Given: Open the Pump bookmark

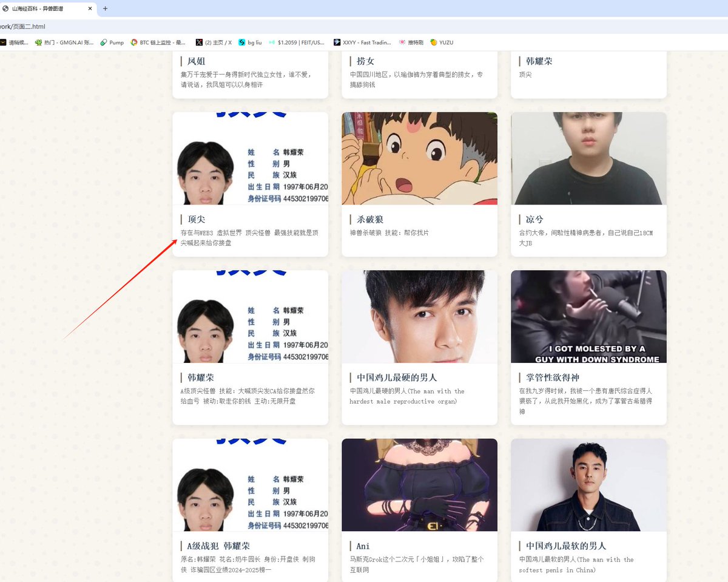Looking at the screenshot, I should pos(112,42).
